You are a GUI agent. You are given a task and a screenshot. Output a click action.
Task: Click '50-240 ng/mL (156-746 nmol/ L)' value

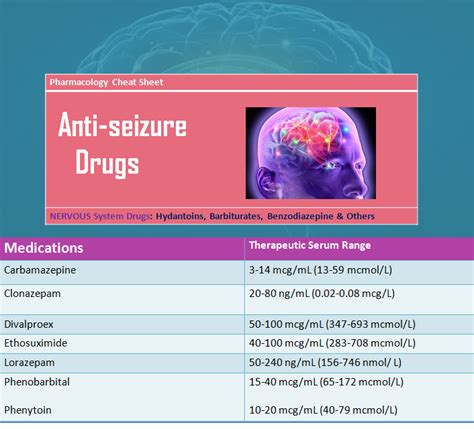click(x=325, y=362)
